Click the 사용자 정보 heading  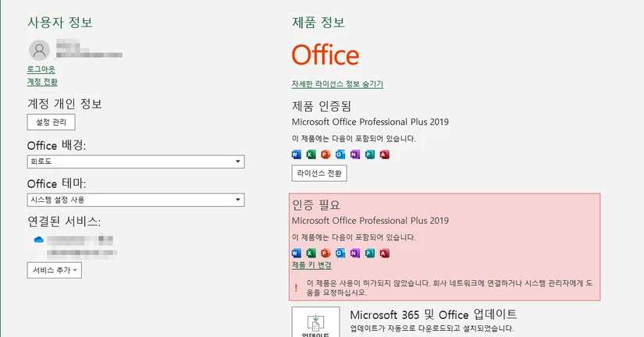(x=60, y=22)
